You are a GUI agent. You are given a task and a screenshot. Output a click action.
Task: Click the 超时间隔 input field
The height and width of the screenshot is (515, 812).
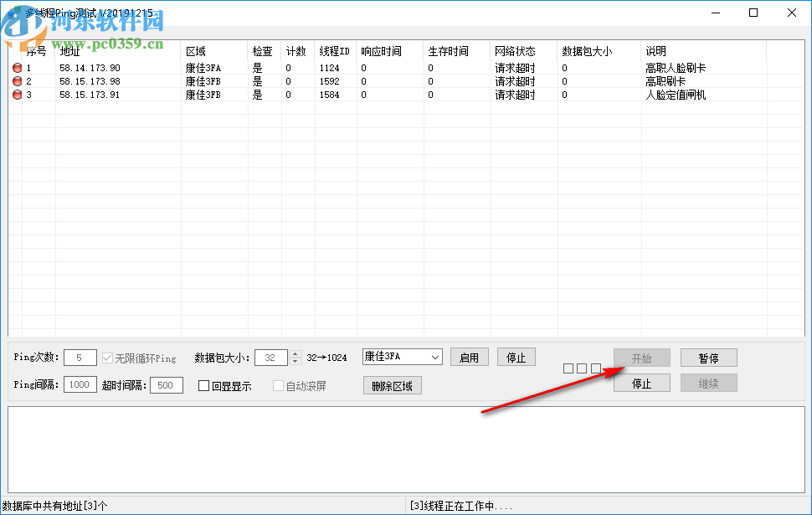click(167, 385)
